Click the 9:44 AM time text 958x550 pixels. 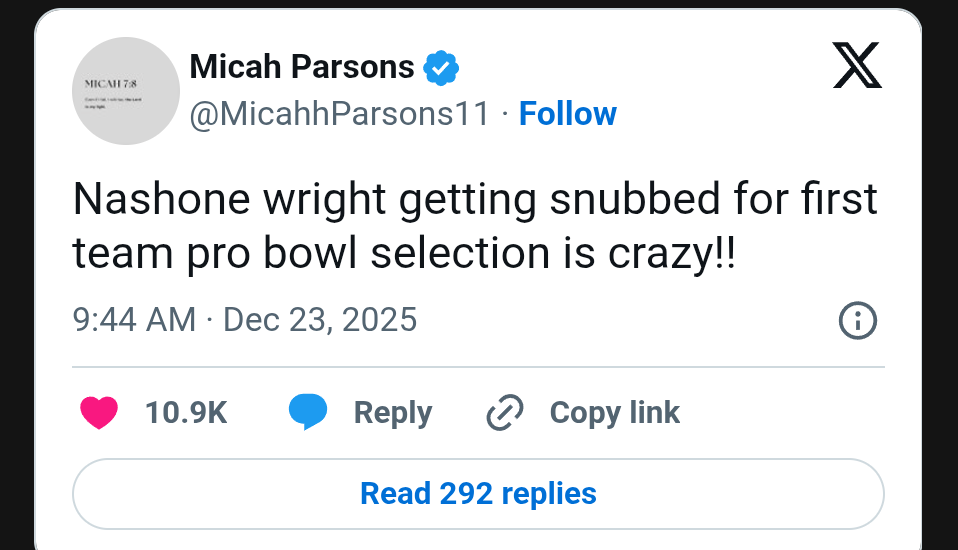click(134, 320)
